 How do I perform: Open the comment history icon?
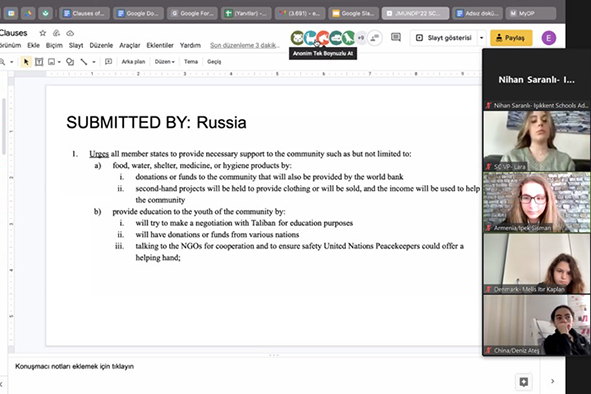396,37
